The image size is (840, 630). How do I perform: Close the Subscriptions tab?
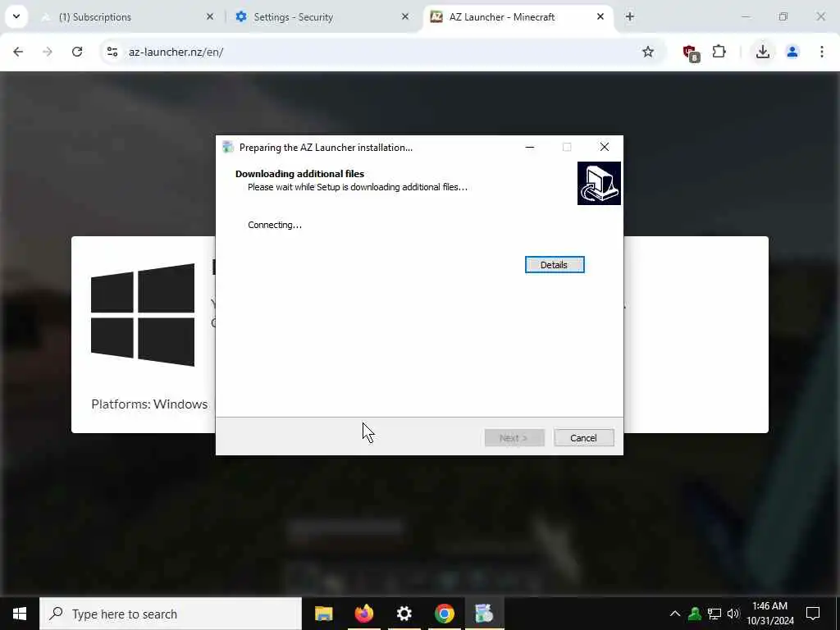210,17
